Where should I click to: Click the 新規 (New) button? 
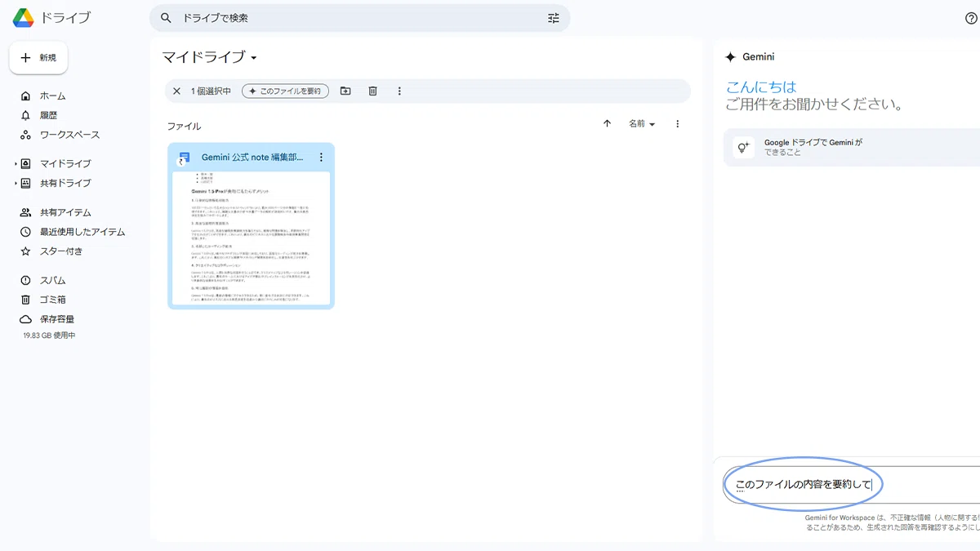click(x=38, y=58)
